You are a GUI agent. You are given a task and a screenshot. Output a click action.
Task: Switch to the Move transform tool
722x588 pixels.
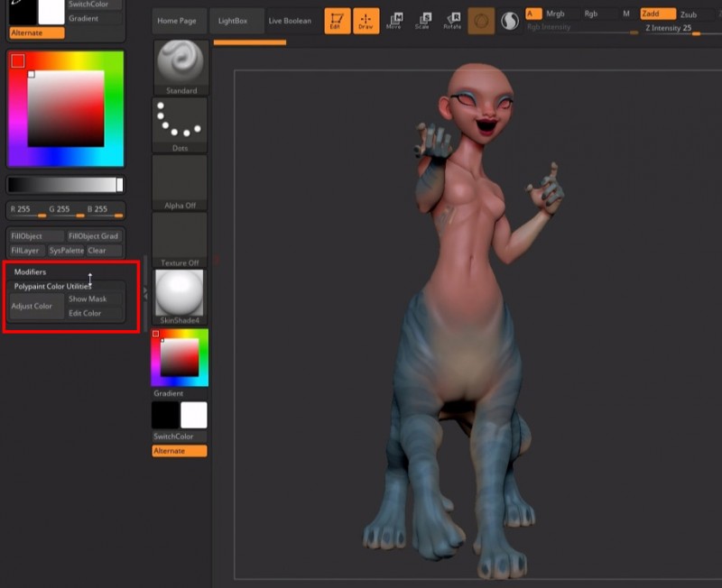point(394,21)
